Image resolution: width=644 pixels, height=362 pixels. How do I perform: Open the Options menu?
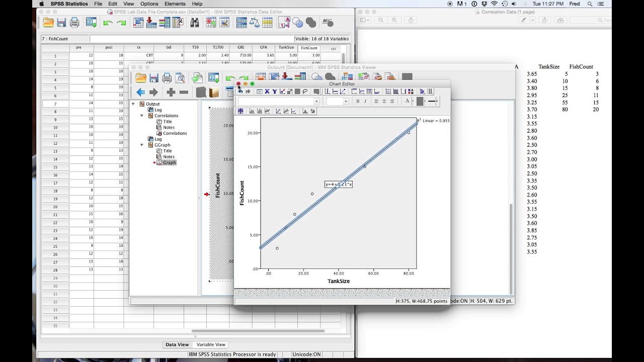pyautogui.click(x=149, y=4)
